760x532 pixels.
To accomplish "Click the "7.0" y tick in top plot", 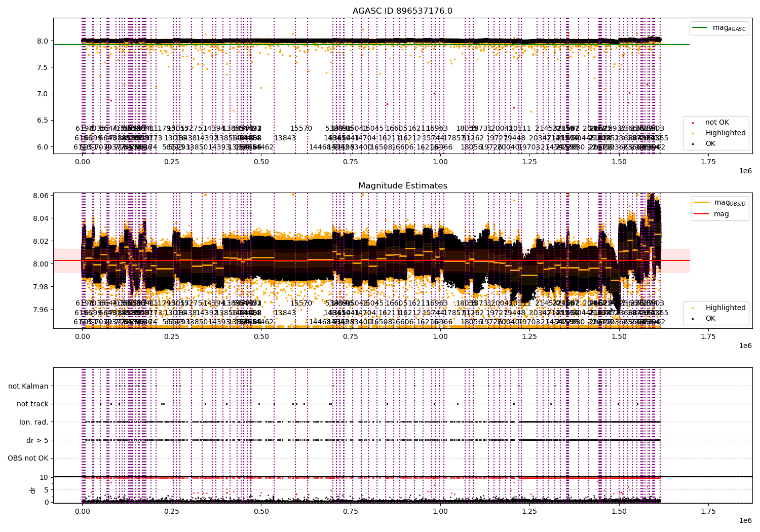I will pyautogui.click(x=43, y=94).
